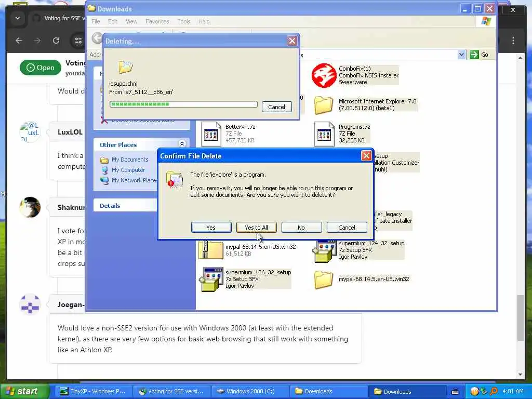Click Shaknun's avatar in browser
This screenshot has height=399, width=532.
(30, 207)
